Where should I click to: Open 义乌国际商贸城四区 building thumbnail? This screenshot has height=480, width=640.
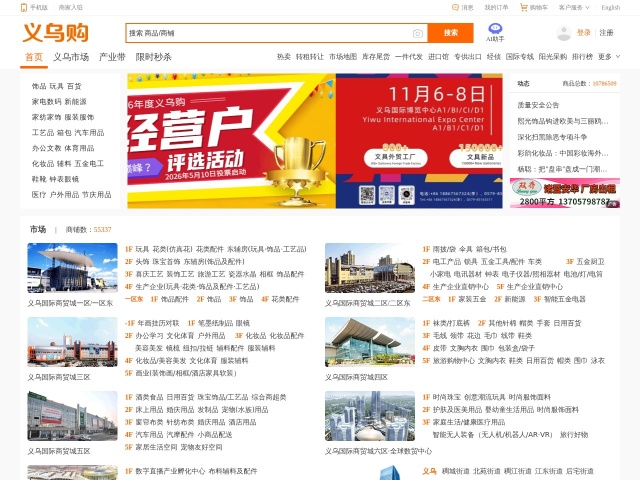click(x=370, y=342)
